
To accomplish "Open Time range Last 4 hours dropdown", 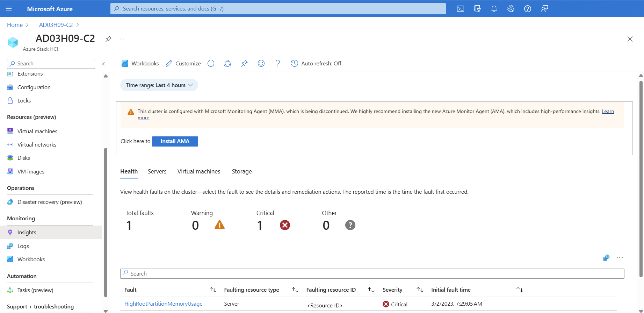I will pos(159,85).
